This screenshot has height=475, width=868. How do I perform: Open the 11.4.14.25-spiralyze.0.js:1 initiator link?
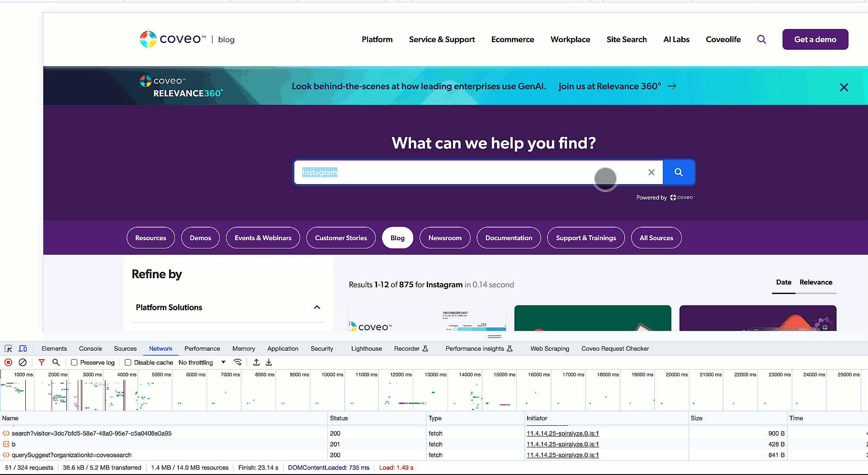click(x=562, y=433)
